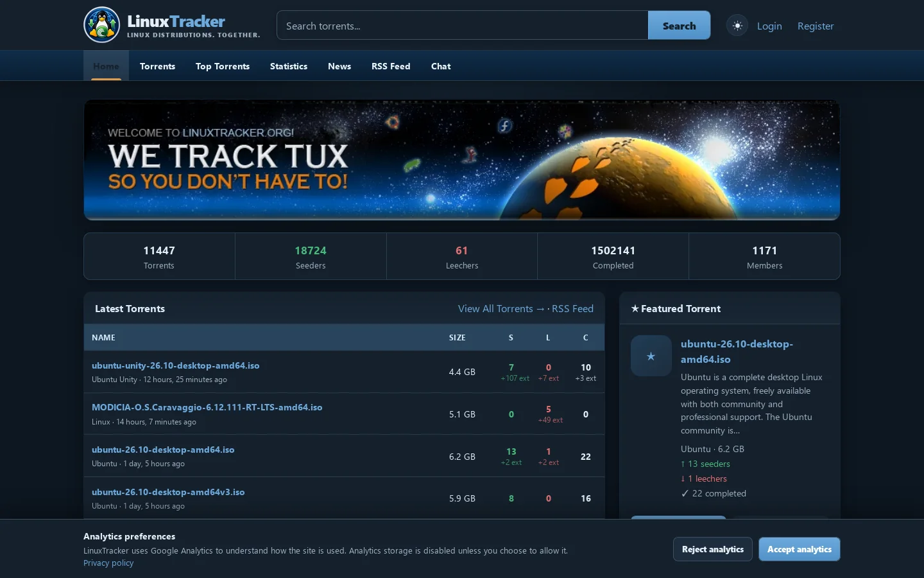Viewport: 924px width, 578px height.
Task: Click the 4.4 GB size cell
Action: (462, 372)
